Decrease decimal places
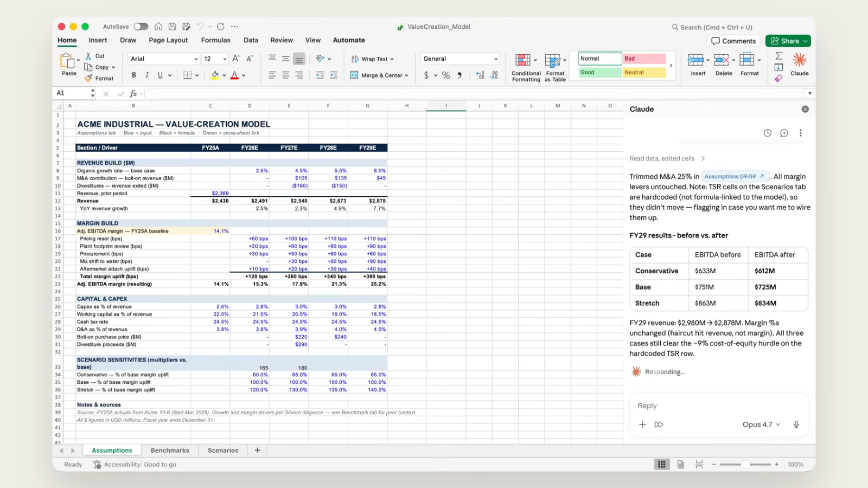 point(494,75)
